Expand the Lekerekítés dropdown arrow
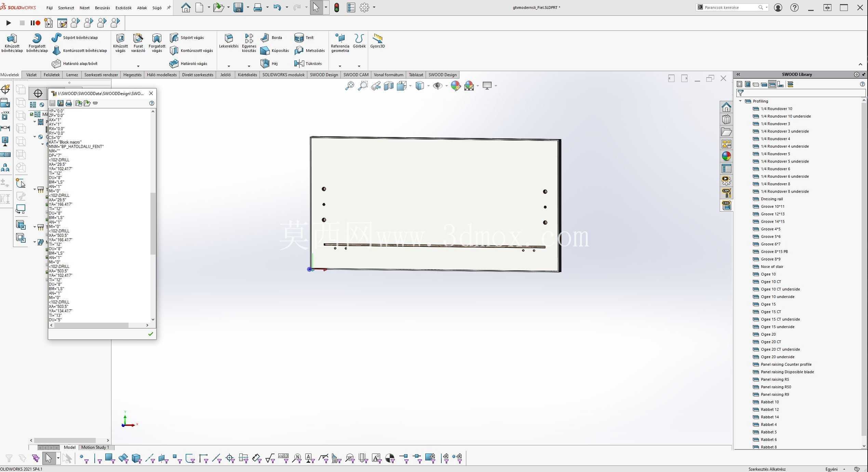This screenshot has height=472, width=868. point(229,66)
